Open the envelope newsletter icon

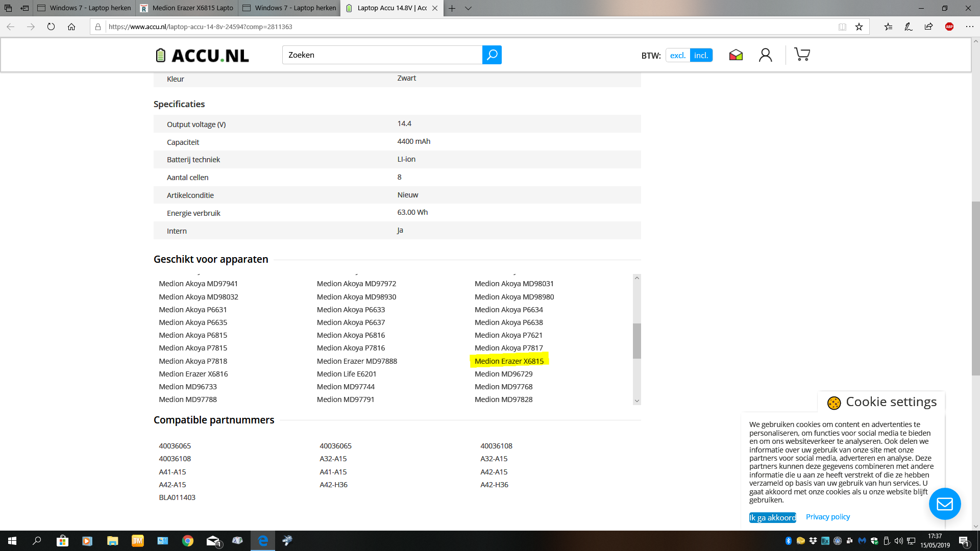736,55
